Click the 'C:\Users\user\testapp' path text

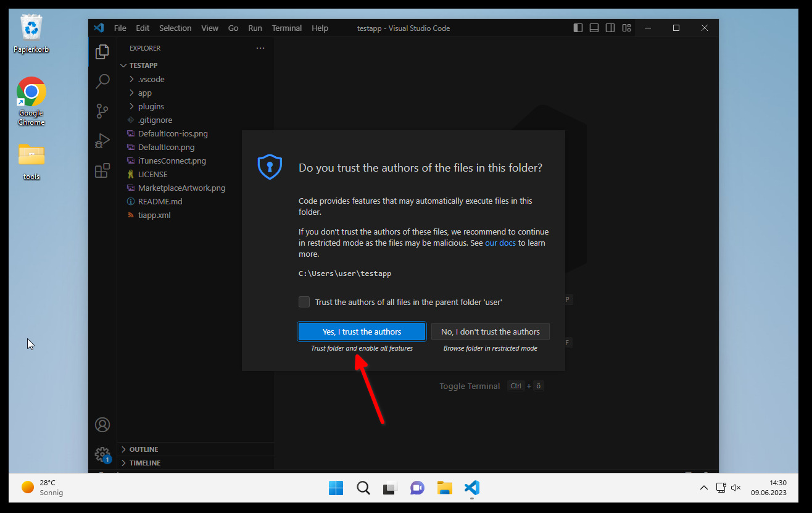pos(345,273)
